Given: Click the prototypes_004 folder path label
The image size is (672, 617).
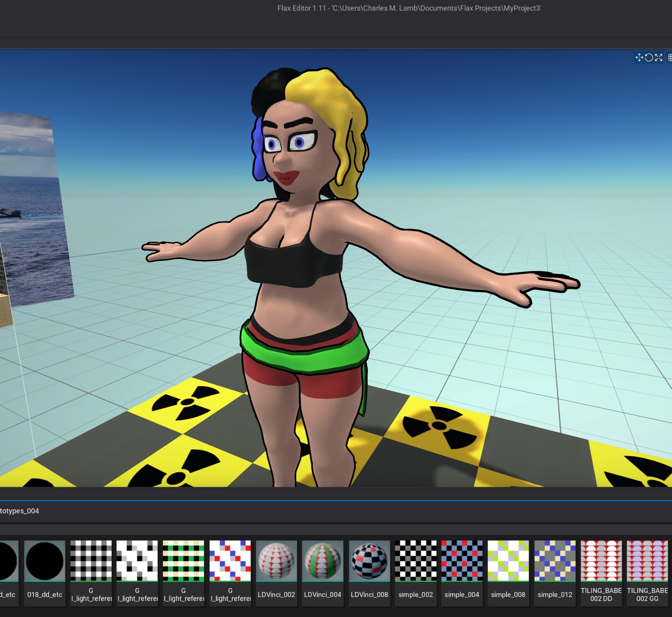Looking at the screenshot, I should [x=20, y=511].
